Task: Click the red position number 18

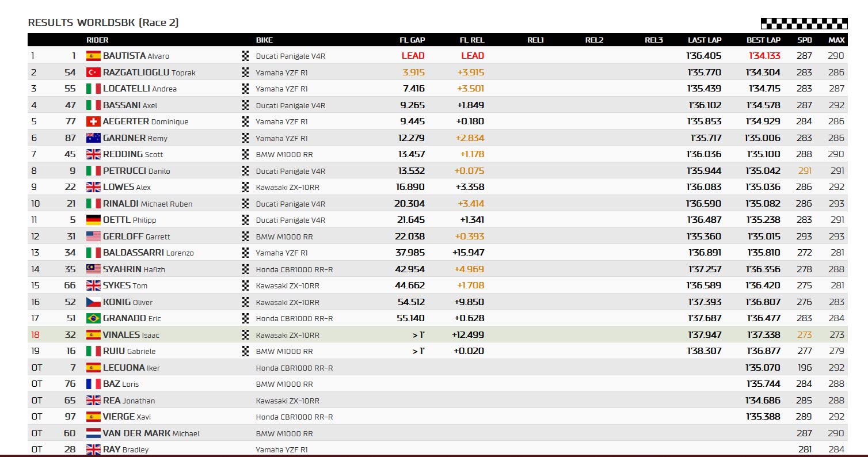Action: click(35, 335)
